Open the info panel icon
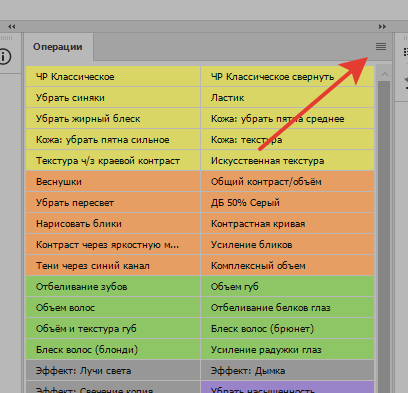The image size is (408, 393). (x=5, y=56)
